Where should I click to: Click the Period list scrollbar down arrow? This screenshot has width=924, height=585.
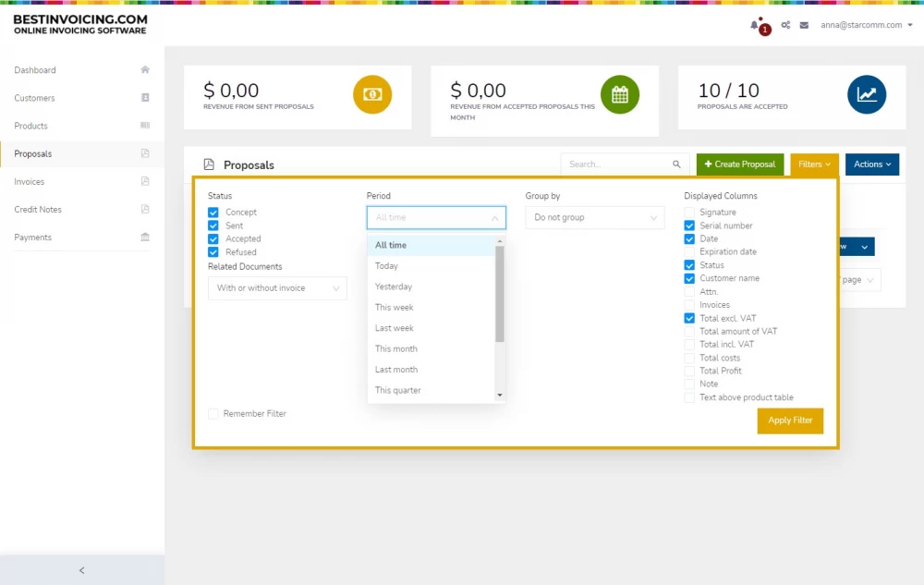coord(500,396)
